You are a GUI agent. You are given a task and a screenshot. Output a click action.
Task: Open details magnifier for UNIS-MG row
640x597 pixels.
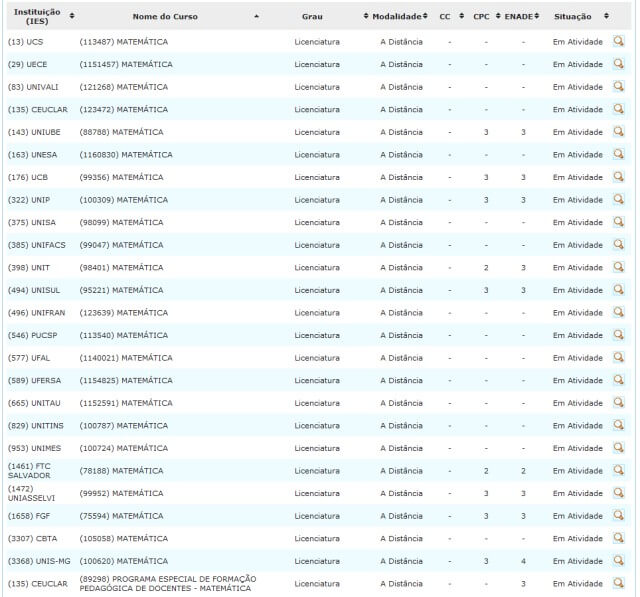(x=618, y=561)
